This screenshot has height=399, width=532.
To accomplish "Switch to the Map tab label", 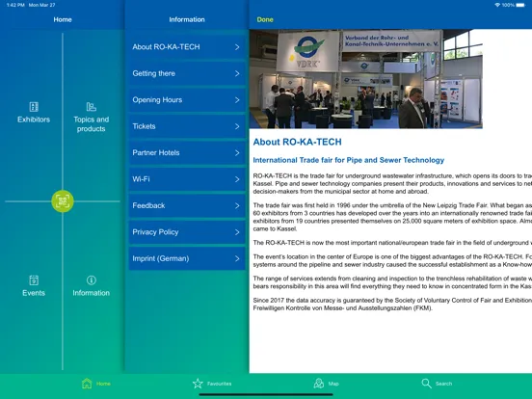I will [x=333, y=384].
